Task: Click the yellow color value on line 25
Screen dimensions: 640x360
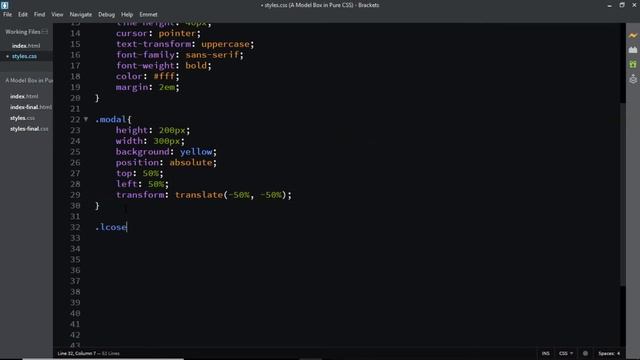Action: click(196, 151)
